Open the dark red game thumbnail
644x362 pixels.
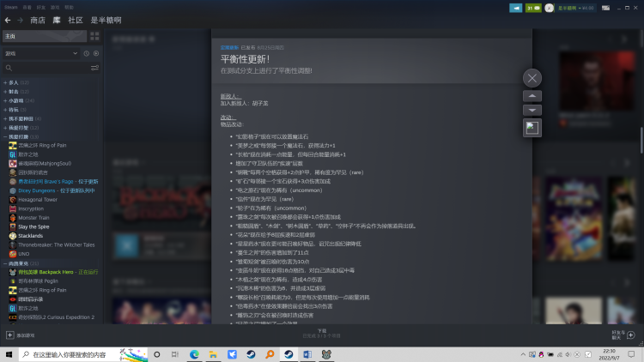pyautogui.click(x=597, y=81)
